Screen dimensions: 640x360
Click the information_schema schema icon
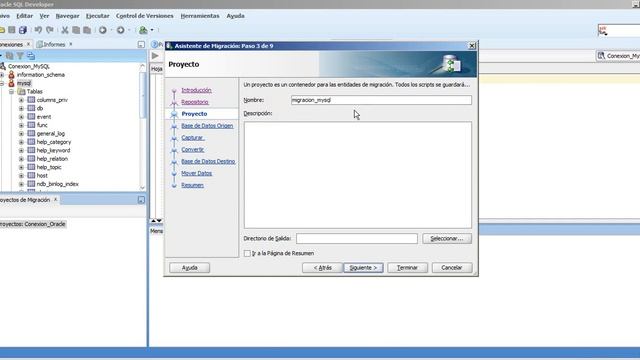coord(11,75)
